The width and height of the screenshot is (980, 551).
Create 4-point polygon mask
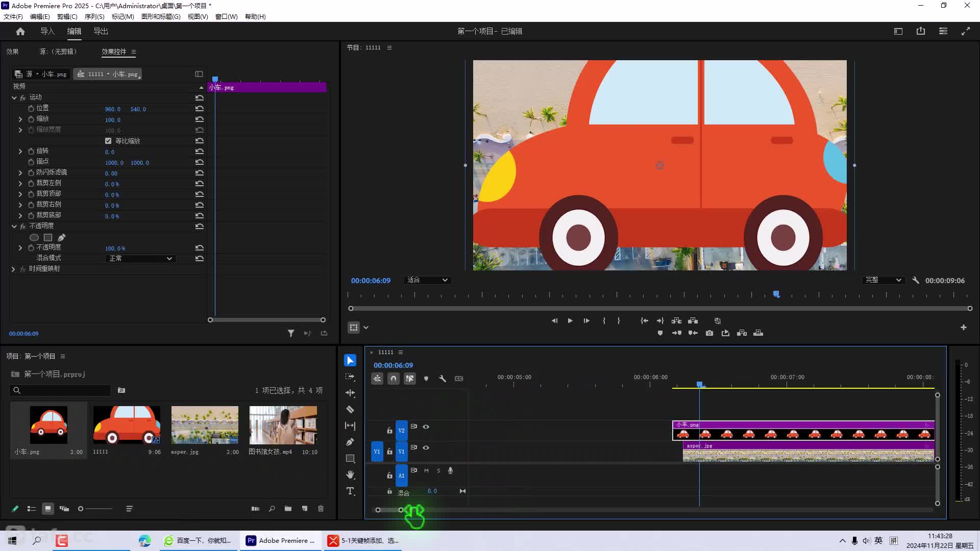click(48, 238)
